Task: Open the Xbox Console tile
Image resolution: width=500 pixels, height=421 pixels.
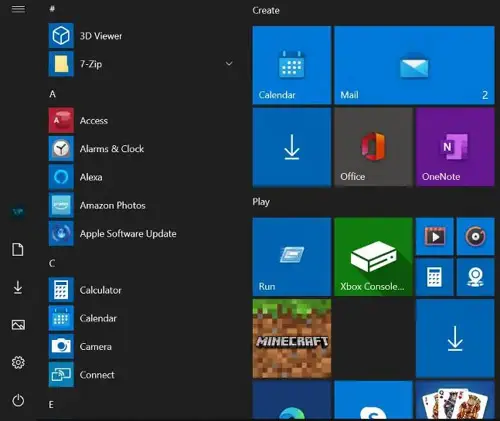Action: click(373, 257)
